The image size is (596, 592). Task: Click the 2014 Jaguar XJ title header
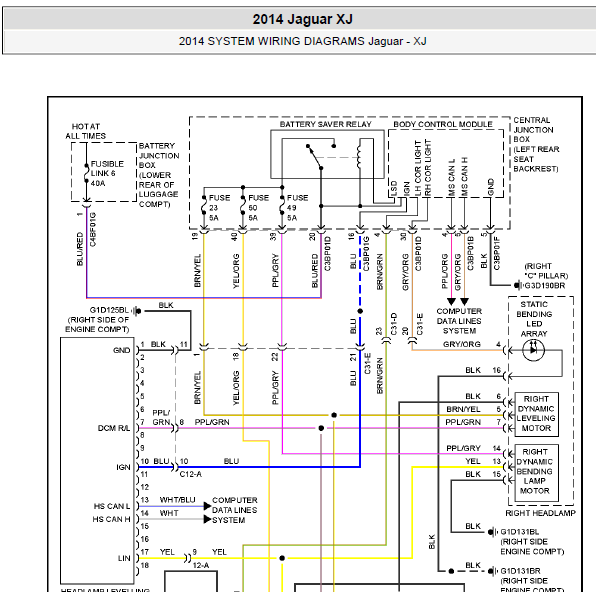click(x=303, y=19)
